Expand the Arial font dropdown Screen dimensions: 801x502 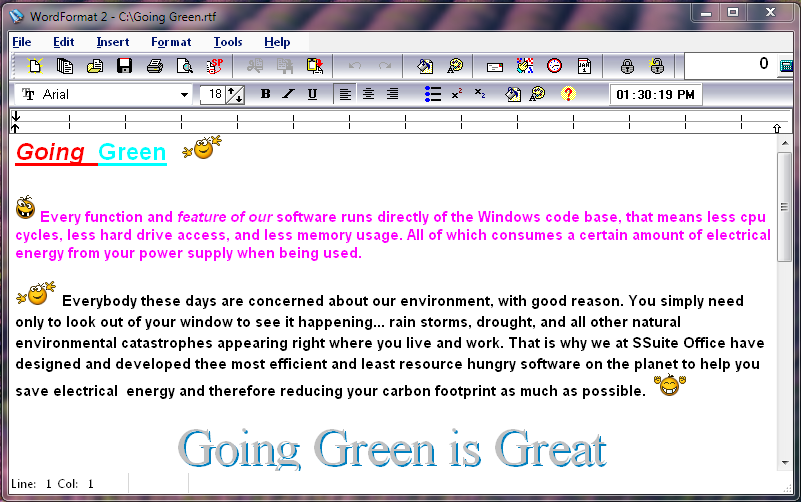184,95
